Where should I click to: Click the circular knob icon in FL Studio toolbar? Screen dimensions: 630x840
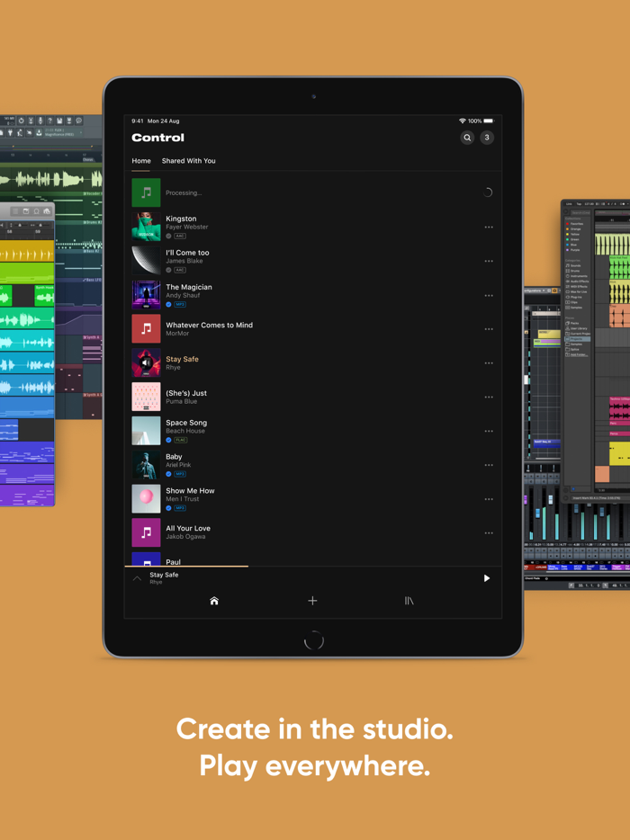pyautogui.click(x=21, y=121)
